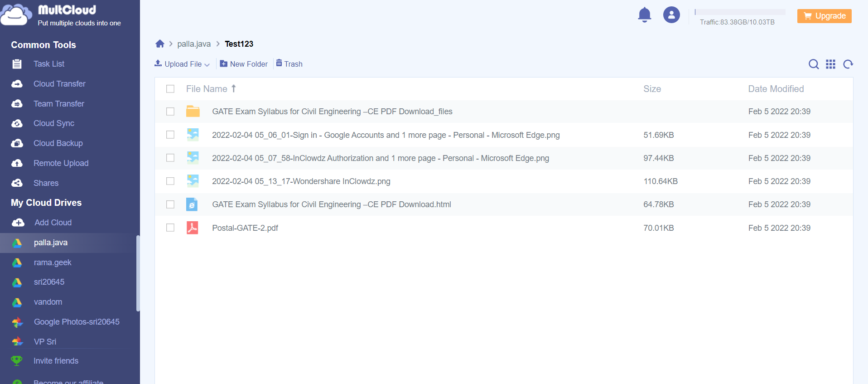Click Traffic:83.38GB/10.03TB text
868x384 pixels.
click(x=737, y=22)
